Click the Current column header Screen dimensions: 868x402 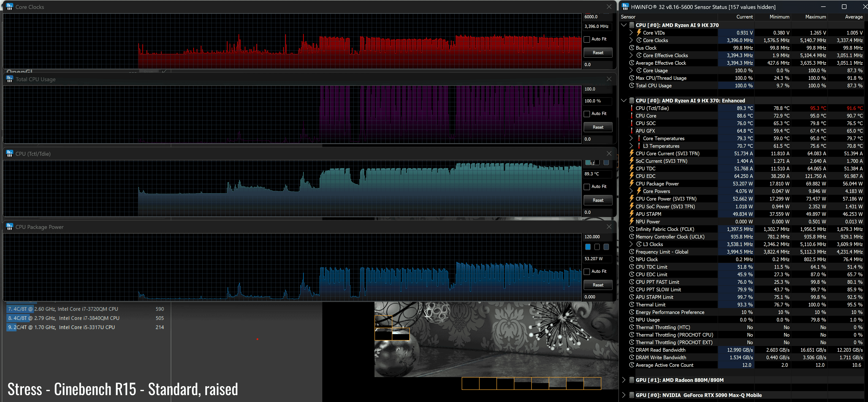[x=744, y=17]
